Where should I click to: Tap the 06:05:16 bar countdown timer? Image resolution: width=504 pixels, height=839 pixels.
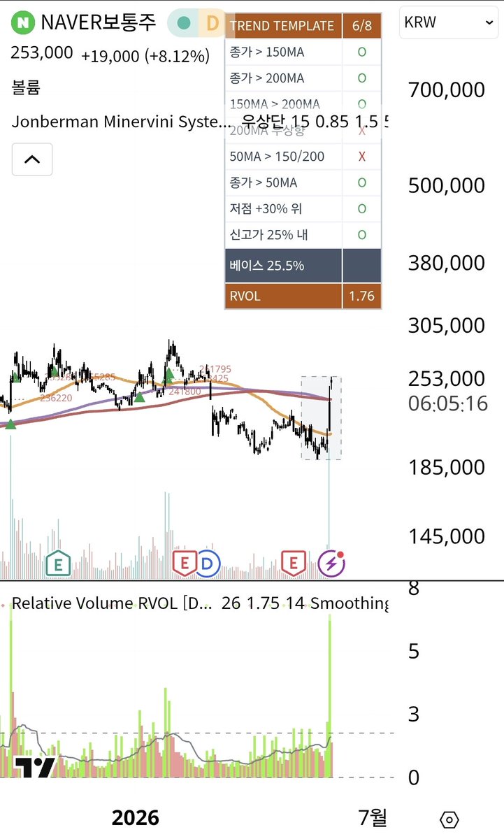click(448, 403)
